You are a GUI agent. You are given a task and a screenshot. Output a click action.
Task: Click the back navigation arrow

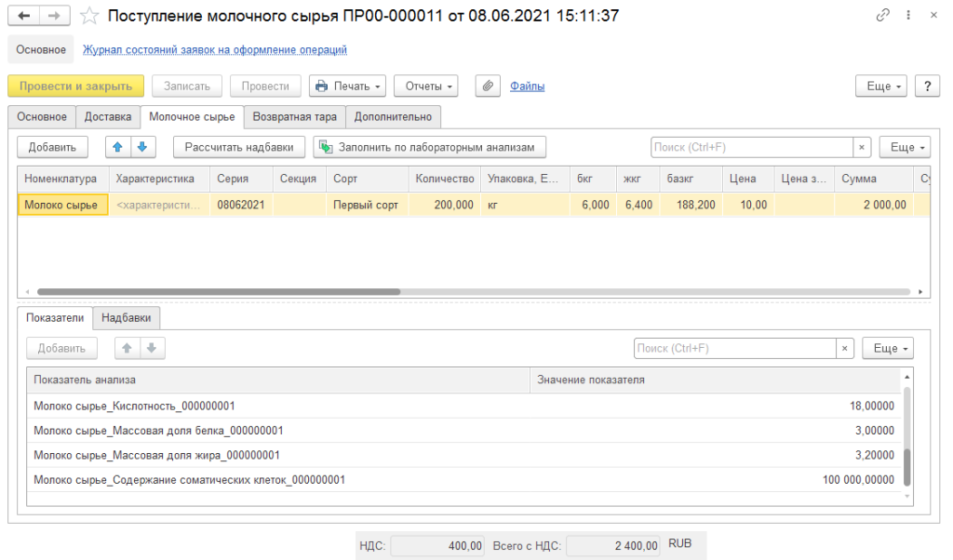24,16
